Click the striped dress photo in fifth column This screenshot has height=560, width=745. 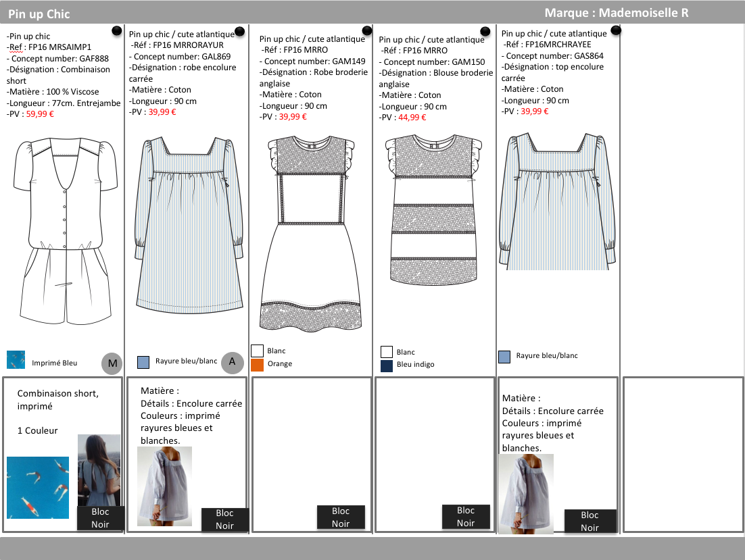coord(526,494)
